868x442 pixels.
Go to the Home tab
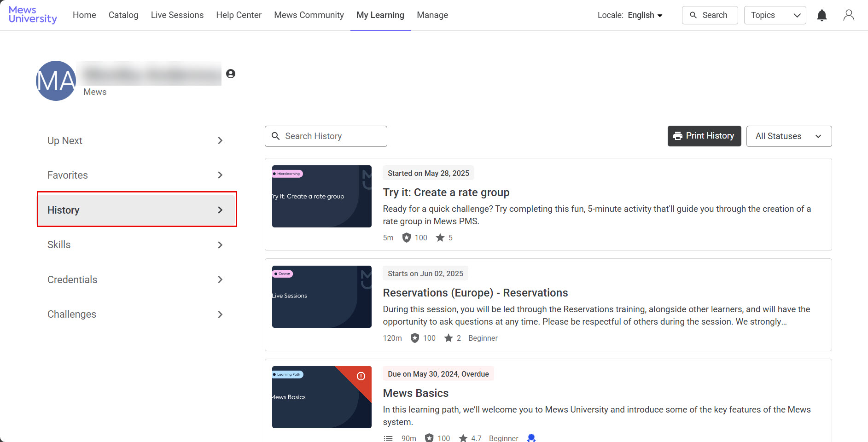click(x=84, y=15)
